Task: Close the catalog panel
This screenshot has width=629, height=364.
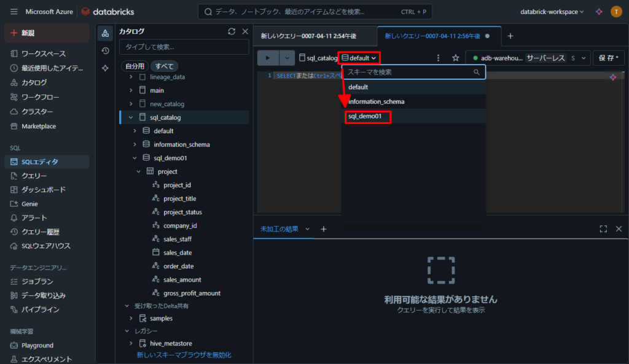Action: coord(245,31)
